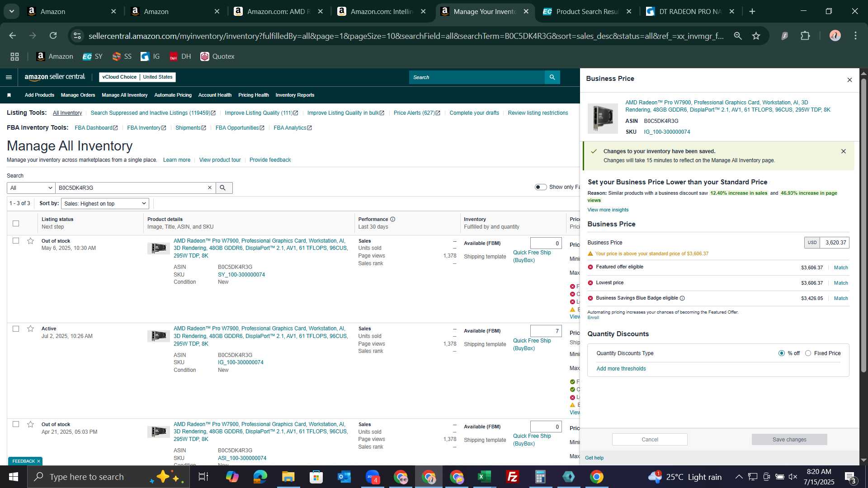
Task: Open Excel from the taskbar
Action: point(485,477)
